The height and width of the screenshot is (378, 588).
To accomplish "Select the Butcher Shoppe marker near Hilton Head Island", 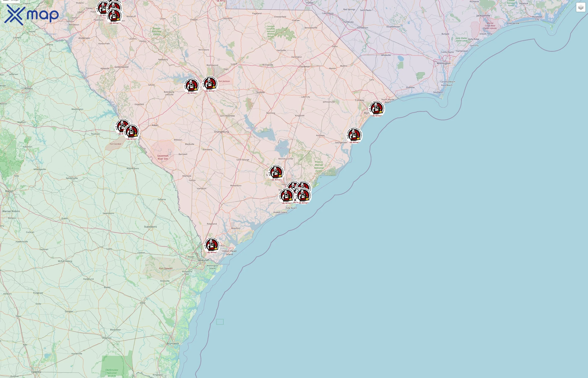I will point(212,245).
